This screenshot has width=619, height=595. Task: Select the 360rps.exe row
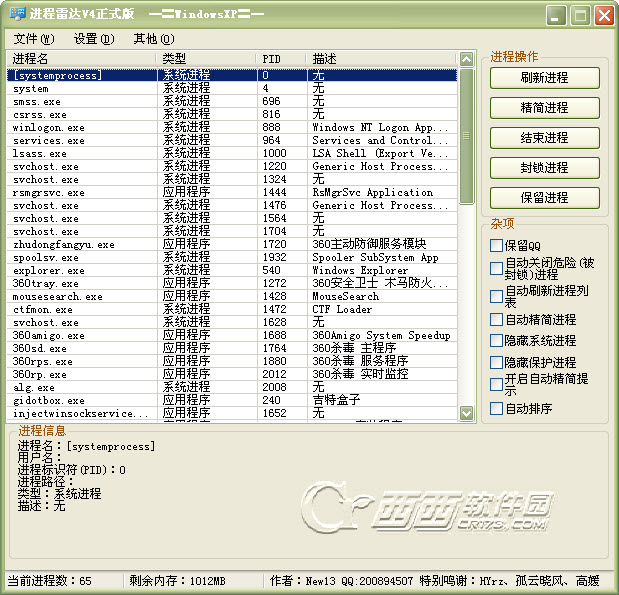(232, 361)
